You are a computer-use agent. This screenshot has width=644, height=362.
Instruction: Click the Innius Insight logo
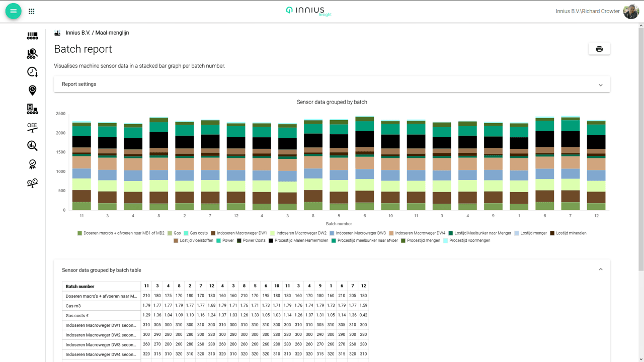tap(309, 11)
